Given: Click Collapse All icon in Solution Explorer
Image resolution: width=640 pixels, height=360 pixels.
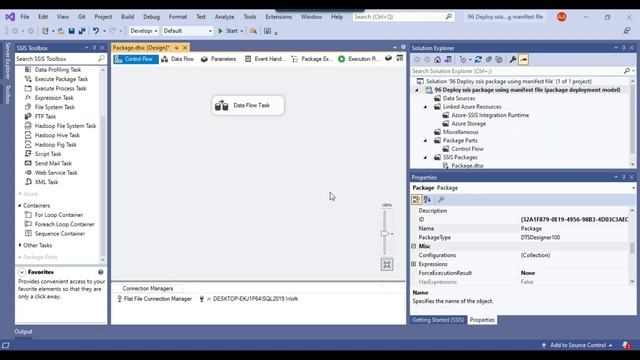Looking at the screenshot, I should (489, 60).
